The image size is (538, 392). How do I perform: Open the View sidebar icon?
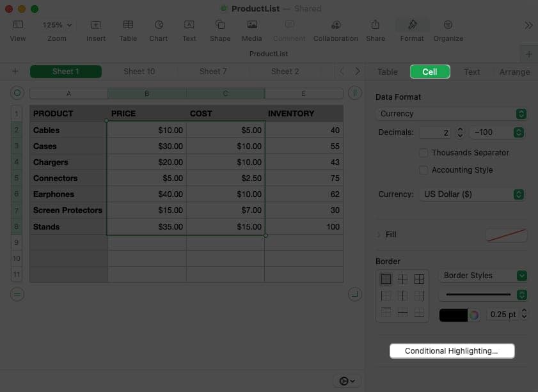(18, 25)
